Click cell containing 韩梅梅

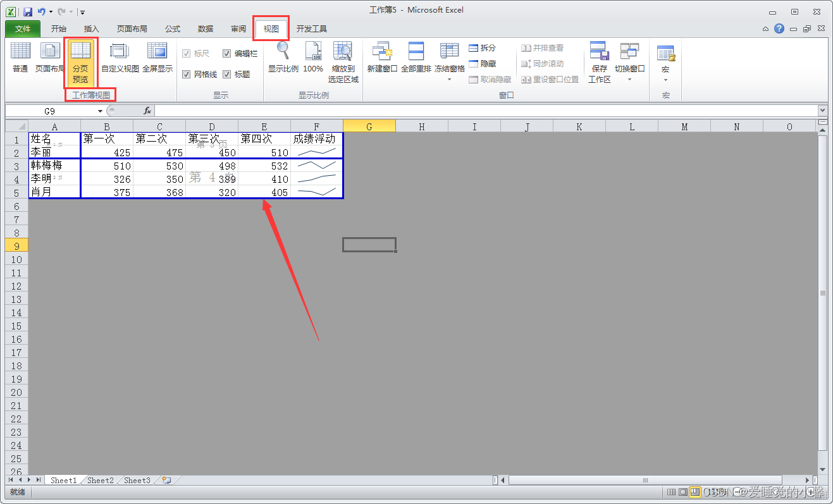click(54, 166)
